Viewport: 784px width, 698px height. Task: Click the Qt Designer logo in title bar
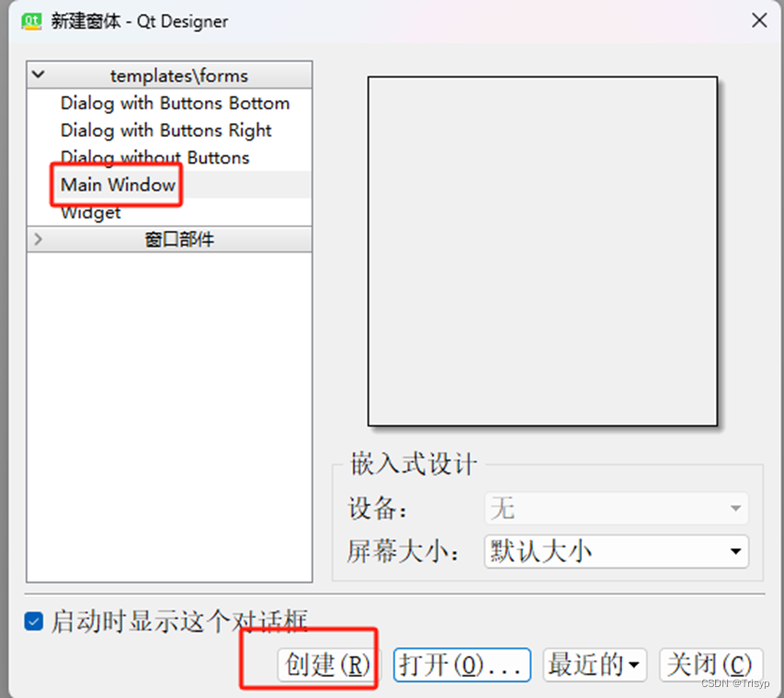(x=31, y=21)
